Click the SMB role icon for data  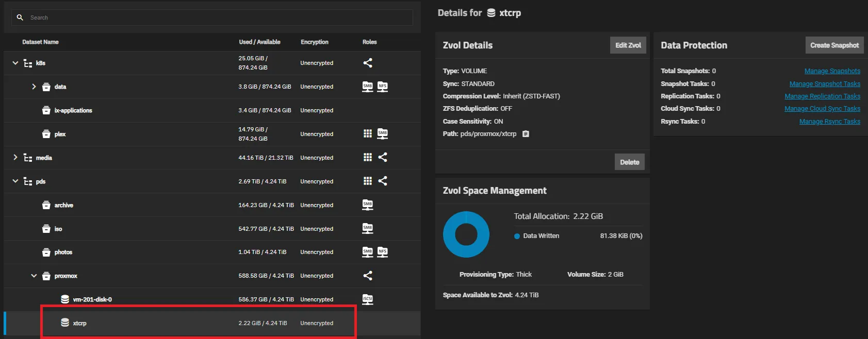(x=368, y=87)
